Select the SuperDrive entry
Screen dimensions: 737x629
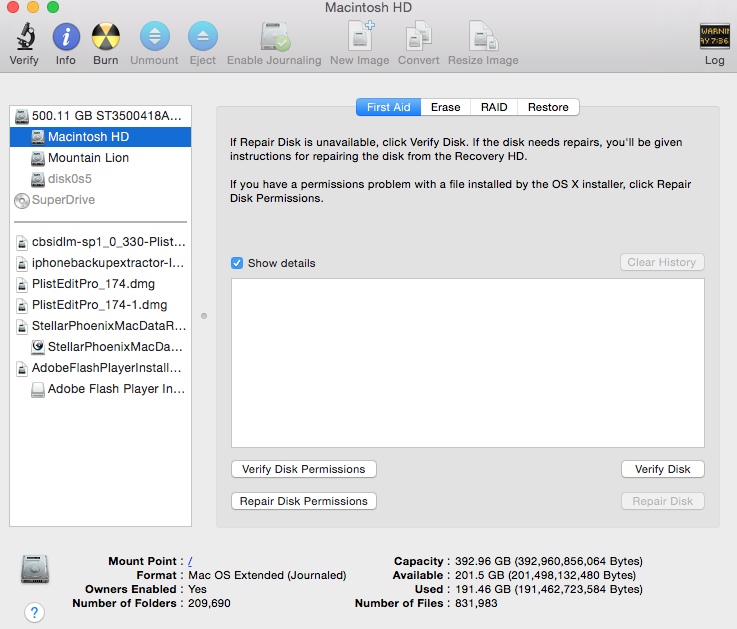(101, 200)
